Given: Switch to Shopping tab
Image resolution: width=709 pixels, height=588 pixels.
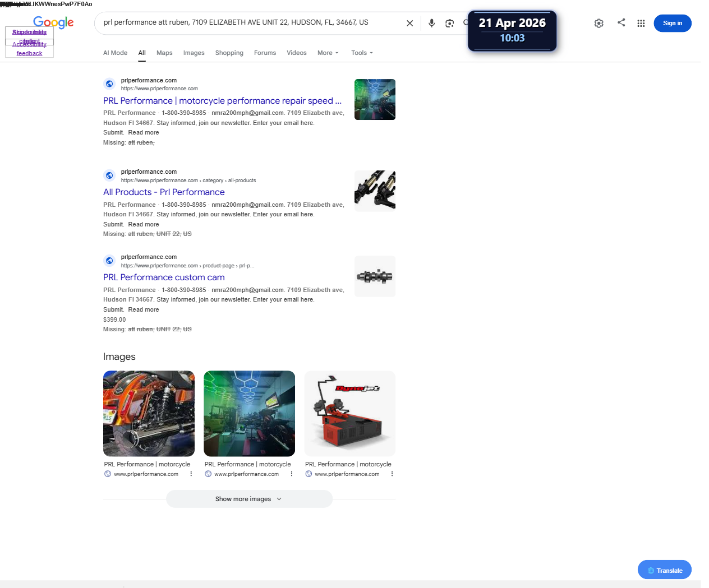Looking at the screenshot, I should click(229, 53).
